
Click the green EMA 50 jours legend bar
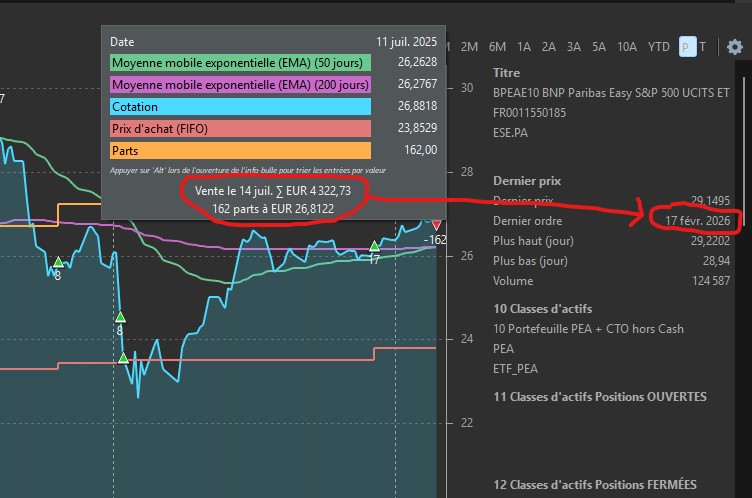click(241, 63)
